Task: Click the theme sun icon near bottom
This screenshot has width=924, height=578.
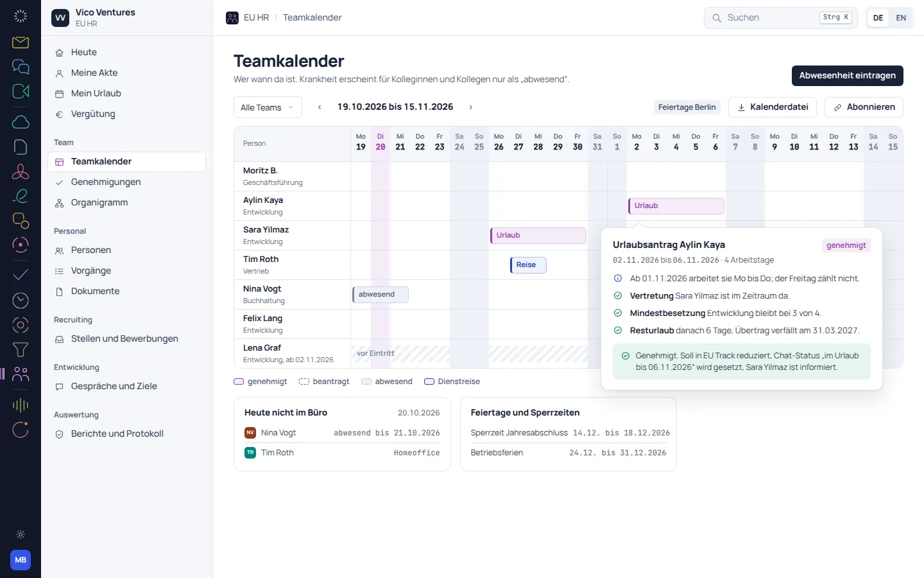Action: pyautogui.click(x=21, y=534)
